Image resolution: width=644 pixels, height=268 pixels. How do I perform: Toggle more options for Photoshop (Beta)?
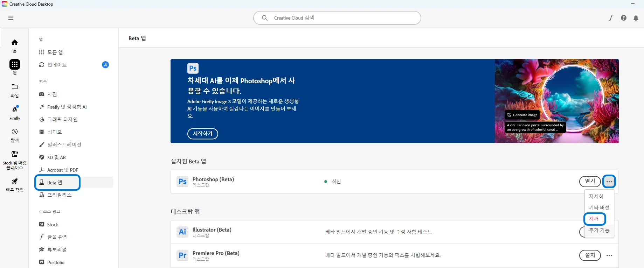coord(609,182)
